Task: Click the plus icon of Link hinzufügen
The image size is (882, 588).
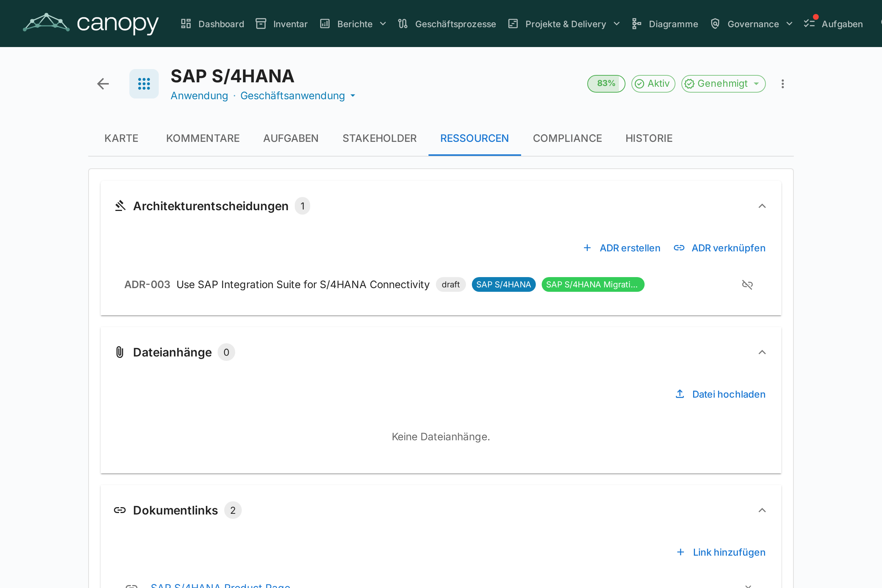Action: pos(681,552)
